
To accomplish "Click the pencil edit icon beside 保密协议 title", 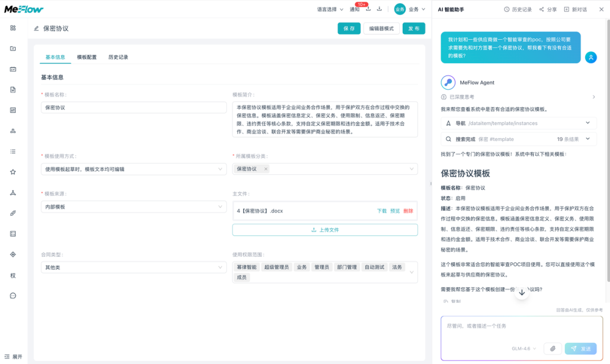I will click(36, 28).
